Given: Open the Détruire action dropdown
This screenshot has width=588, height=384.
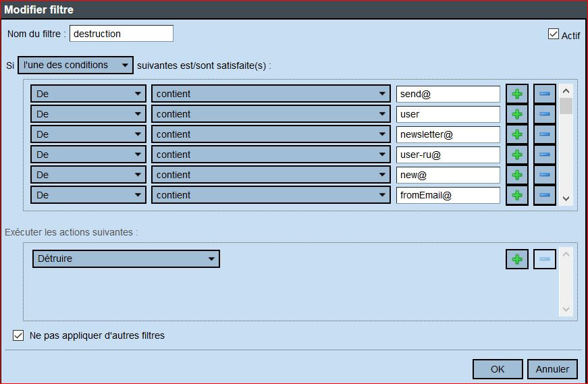Looking at the screenshot, I should point(126,258).
